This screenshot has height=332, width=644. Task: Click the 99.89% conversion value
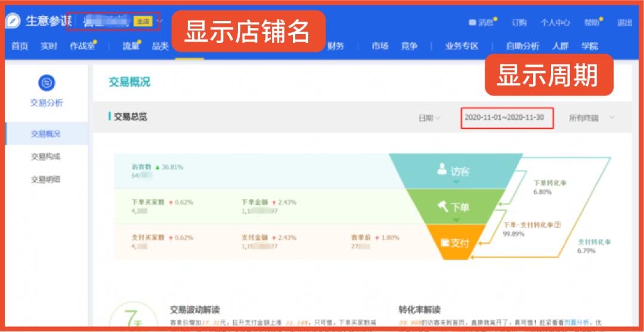513,233
